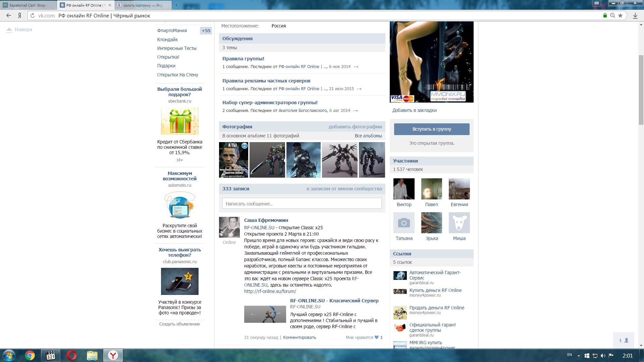Open Подарки sidebar link
The width and height of the screenshot is (644, 362).
(x=166, y=66)
